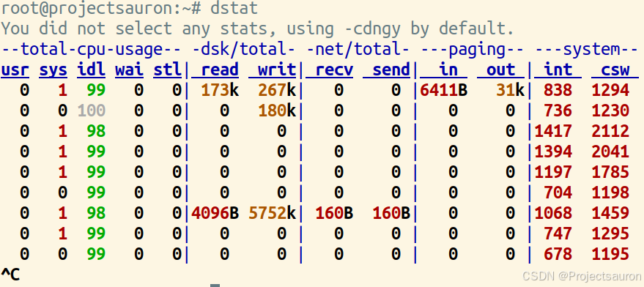This screenshot has width=644, height=287.
Task: Click the disk write value '5752k'
Action: (x=273, y=212)
